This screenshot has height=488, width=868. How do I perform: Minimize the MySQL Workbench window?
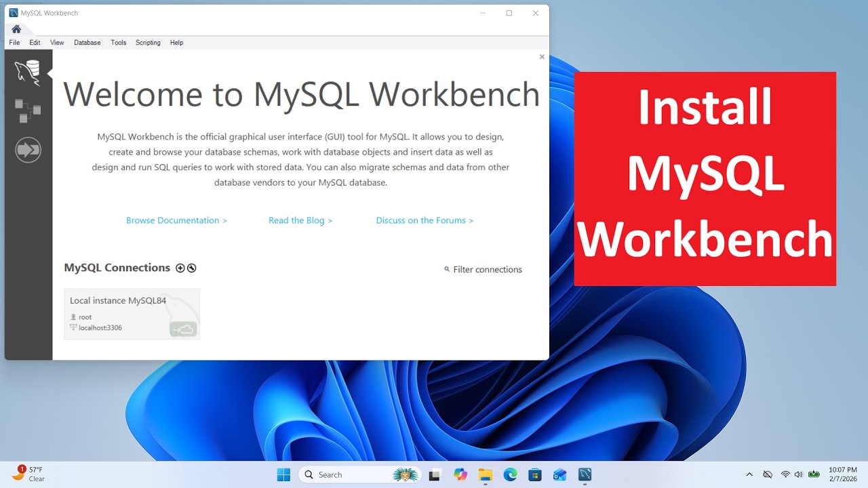tap(483, 13)
